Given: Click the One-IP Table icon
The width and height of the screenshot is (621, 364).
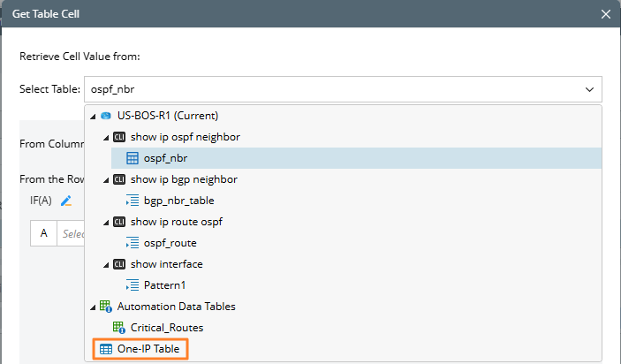Looking at the screenshot, I should 106,349.
